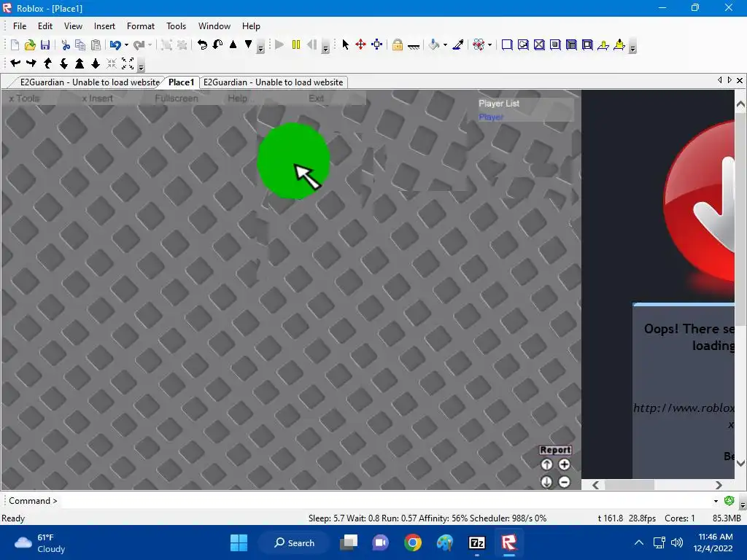Viewport: 747px width, 560px height.
Task: Undo the last action with blue arrow
Action: tap(115, 44)
